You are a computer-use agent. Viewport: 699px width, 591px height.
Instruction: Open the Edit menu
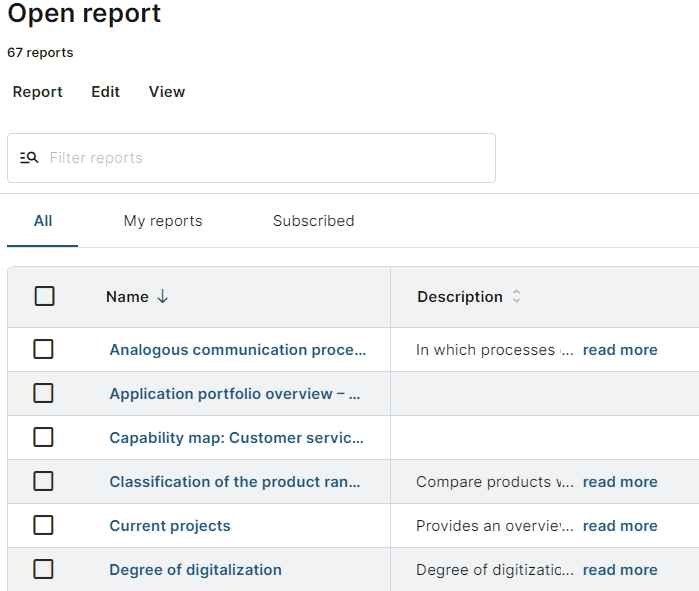[x=105, y=92]
